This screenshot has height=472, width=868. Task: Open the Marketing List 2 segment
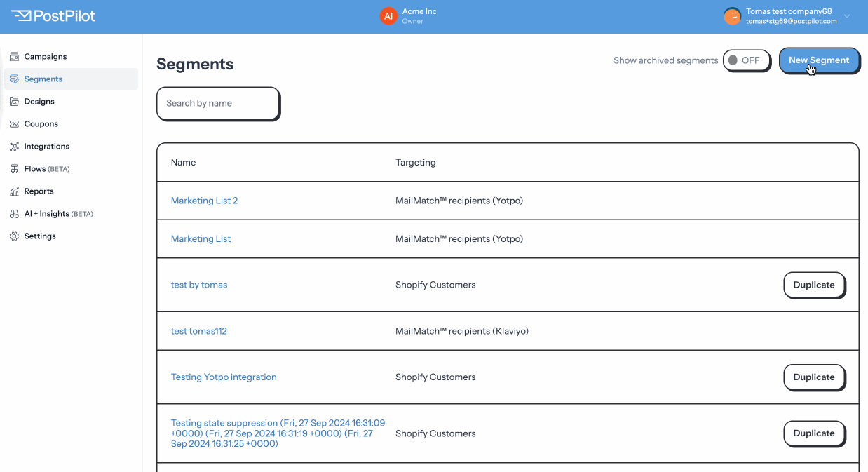(204, 201)
